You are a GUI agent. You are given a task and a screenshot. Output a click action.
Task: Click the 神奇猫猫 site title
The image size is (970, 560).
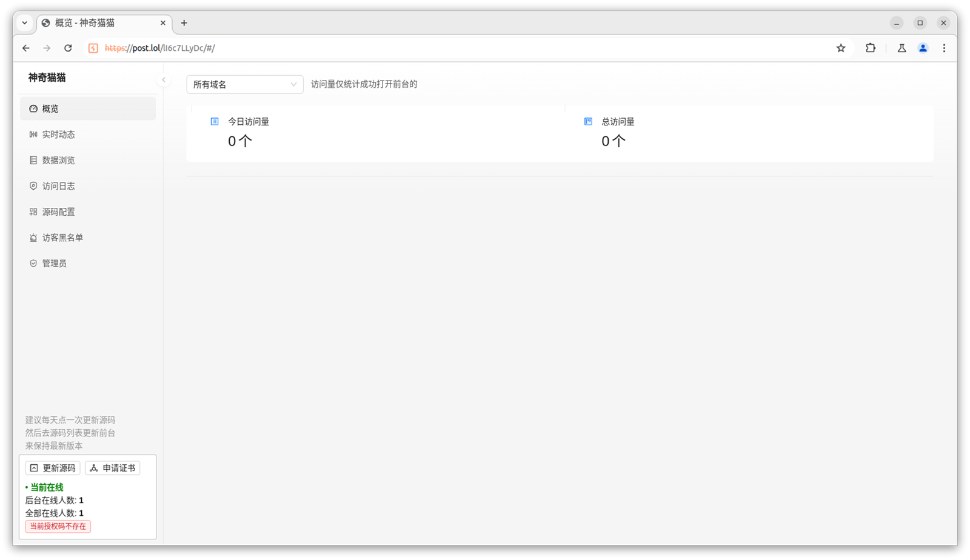(x=47, y=78)
